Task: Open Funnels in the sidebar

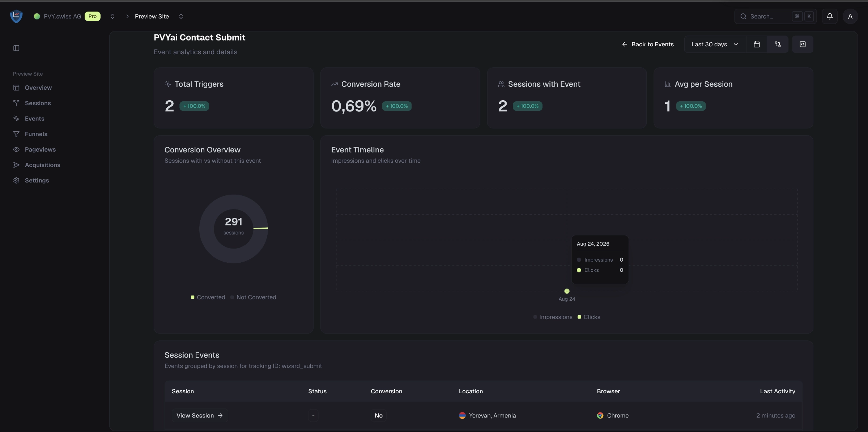Action: (x=36, y=134)
